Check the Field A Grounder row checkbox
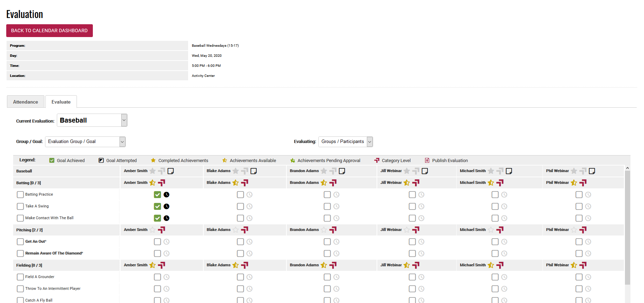Image resolution: width=644 pixels, height=303 pixels. tap(20, 277)
